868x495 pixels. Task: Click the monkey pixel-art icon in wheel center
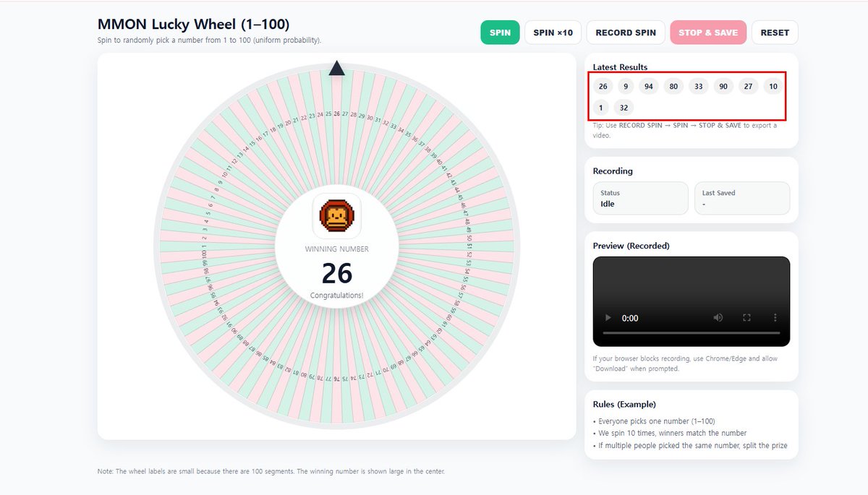pyautogui.click(x=336, y=215)
